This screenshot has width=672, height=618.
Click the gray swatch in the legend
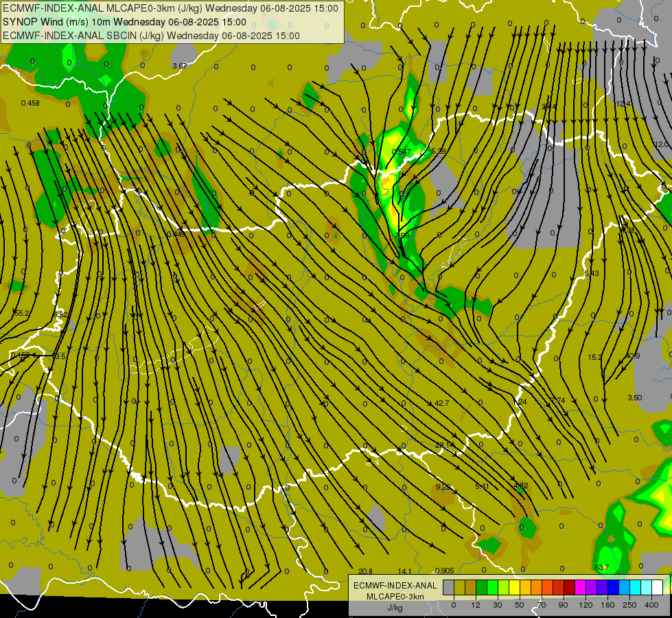(449, 587)
